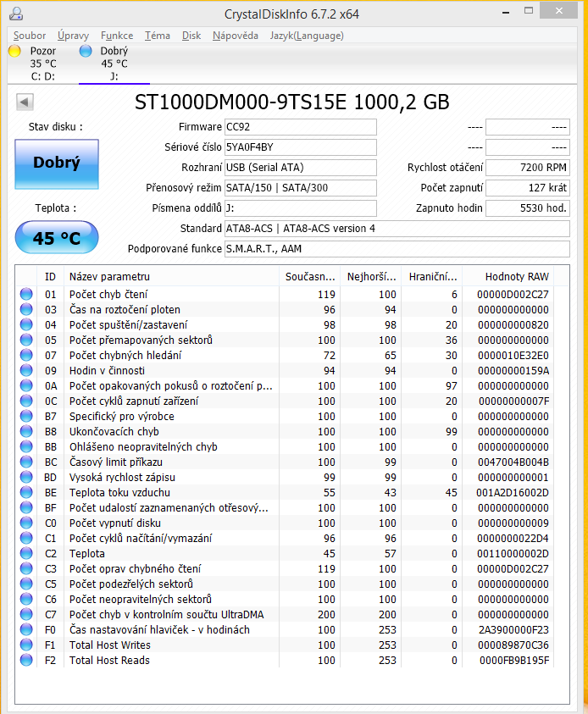Click status circle for ID C2 Teplota
Image resolution: width=588 pixels, height=714 pixels.
coord(26,554)
